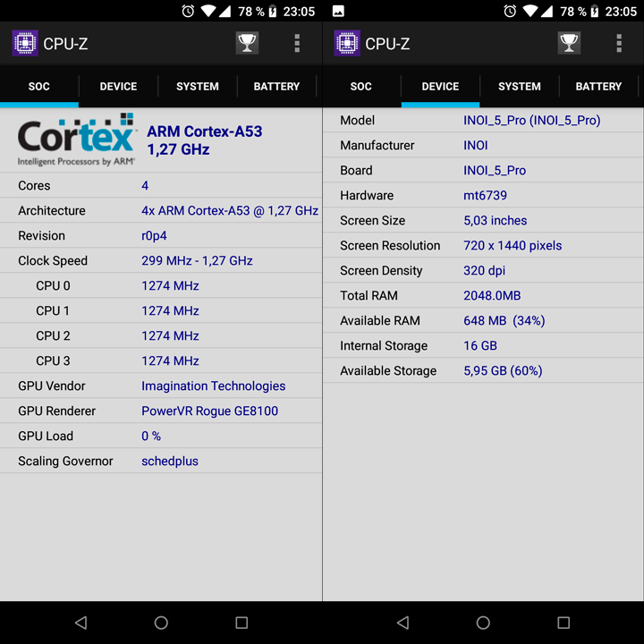Viewport: 644px width, 644px height.
Task: Tap '4x ARM Cortex-A53 @ 1,27 GHz' value
Action: (x=230, y=211)
